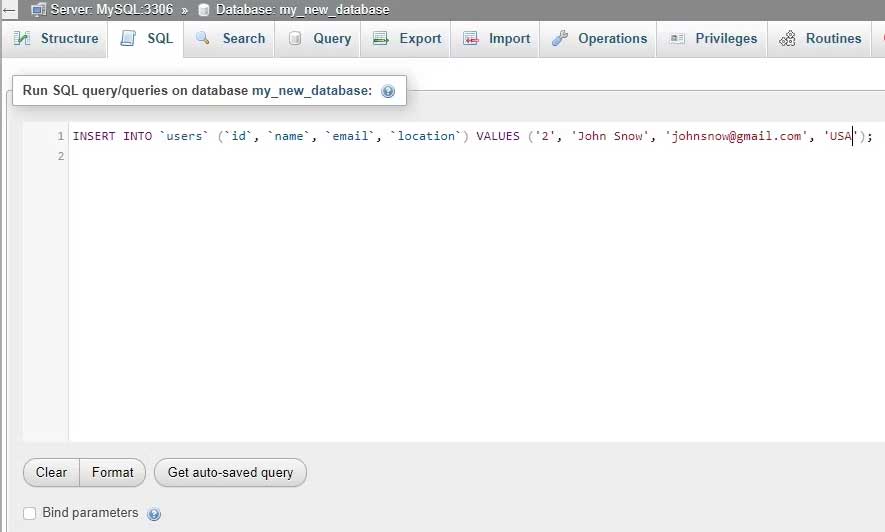Click the SQL tab's document icon
This screenshot has width=885, height=532.
(128, 38)
